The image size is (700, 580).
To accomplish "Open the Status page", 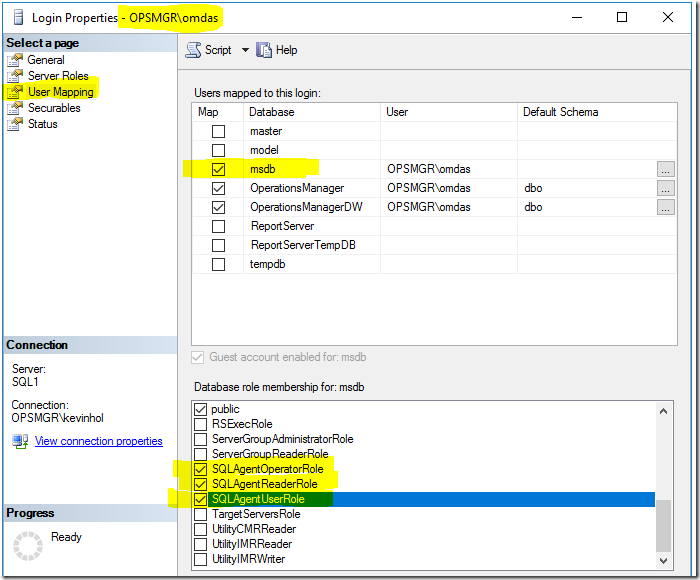I will pos(43,124).
